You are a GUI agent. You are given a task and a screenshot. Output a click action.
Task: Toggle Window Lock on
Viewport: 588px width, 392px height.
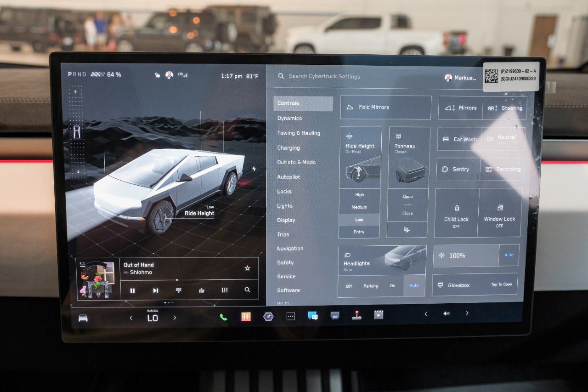(499, 214)
